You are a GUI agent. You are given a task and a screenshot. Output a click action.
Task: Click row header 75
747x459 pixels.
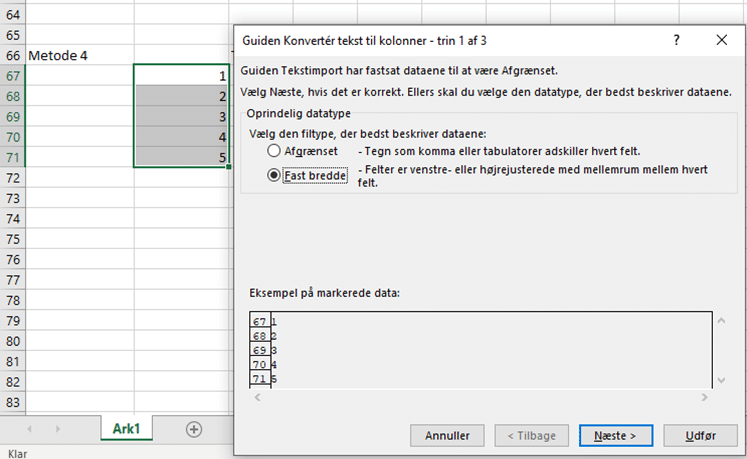point(12,240)
